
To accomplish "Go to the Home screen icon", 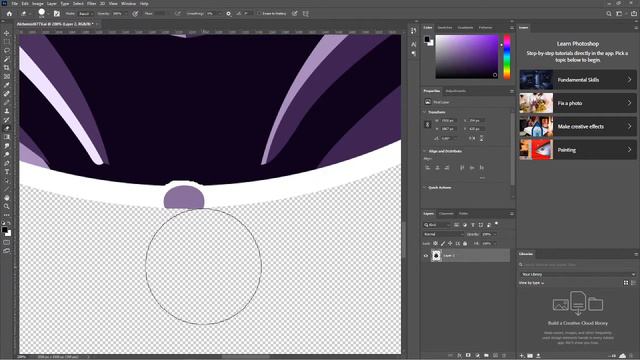I will click(x=9, y=13).
